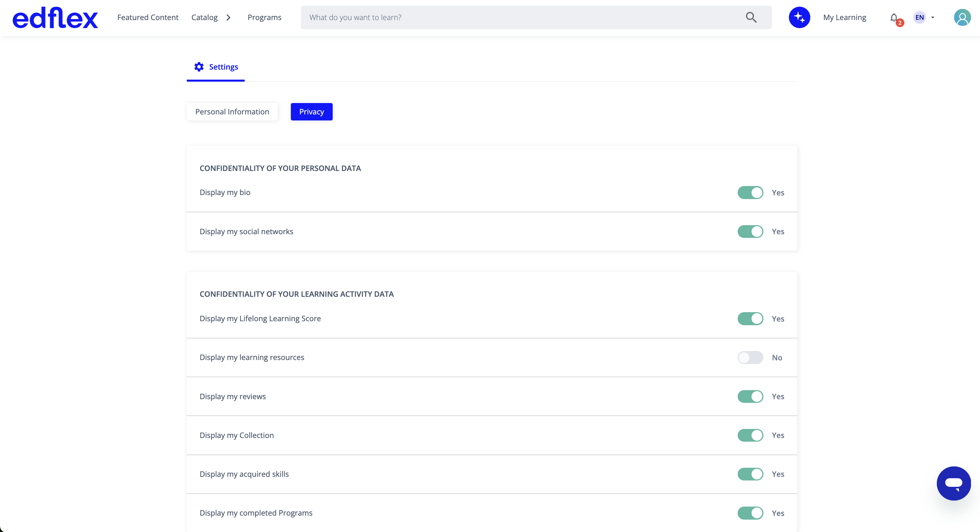980x532 pixels.
Task: Go to Programs
Action: tap(264, 17)
